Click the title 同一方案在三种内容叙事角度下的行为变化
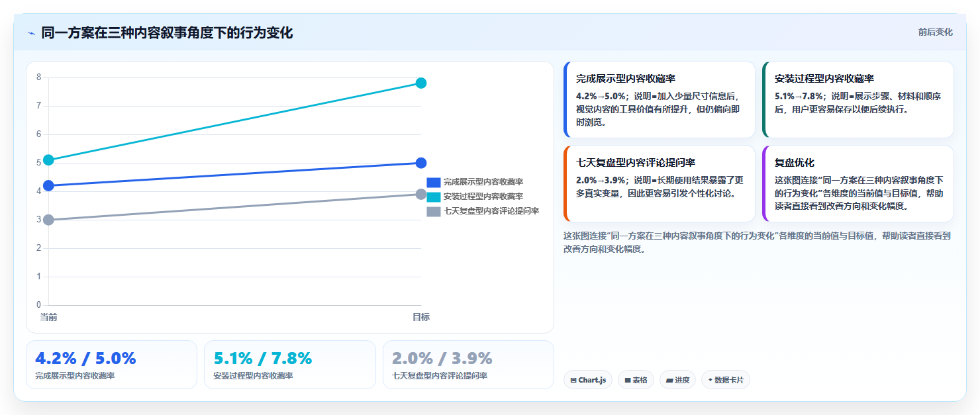 (x=167, y=32)
